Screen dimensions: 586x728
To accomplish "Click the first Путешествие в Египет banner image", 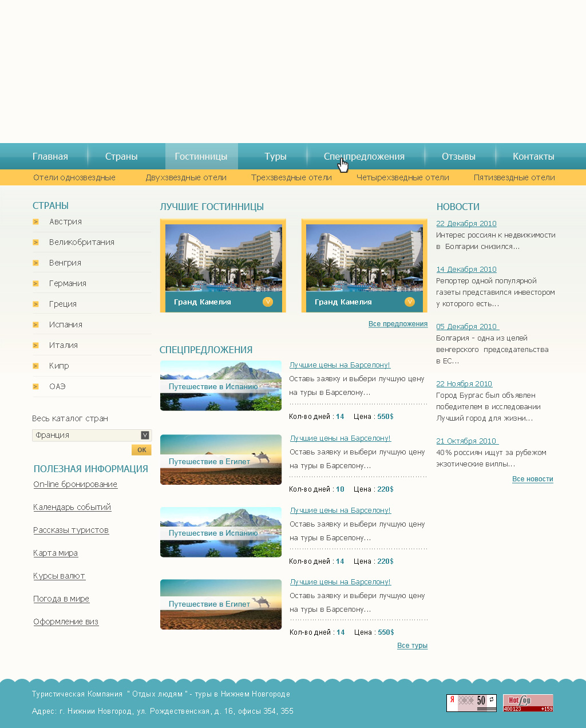I will click(221, 460).
